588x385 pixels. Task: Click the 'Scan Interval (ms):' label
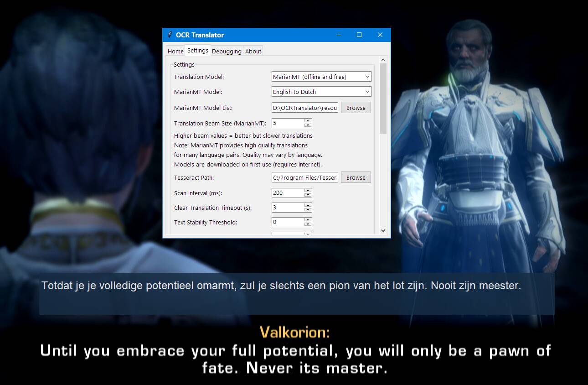coord(198,193)
